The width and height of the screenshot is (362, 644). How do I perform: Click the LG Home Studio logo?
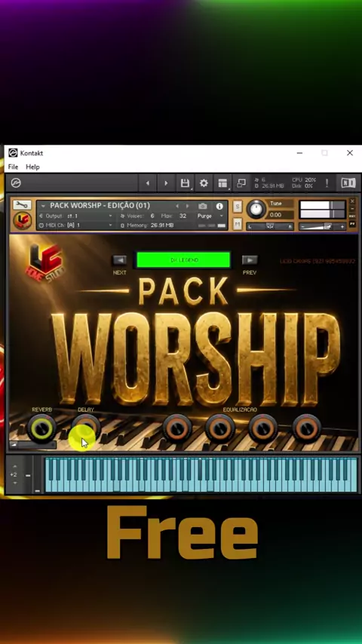(x=45, y=264)
